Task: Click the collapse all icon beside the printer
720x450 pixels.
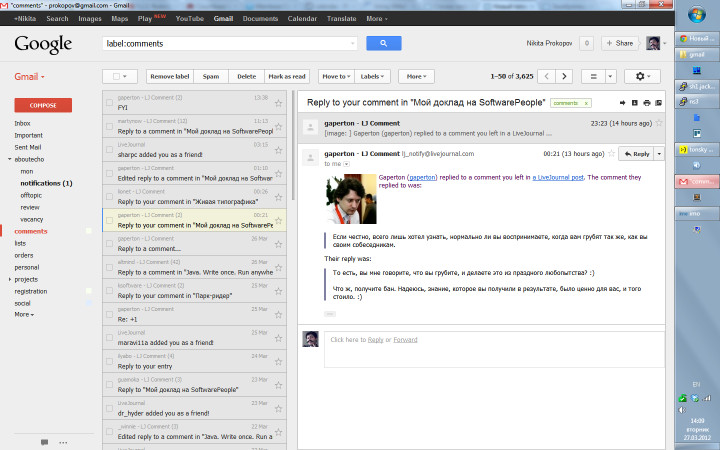Action: (x=635, y=103)
